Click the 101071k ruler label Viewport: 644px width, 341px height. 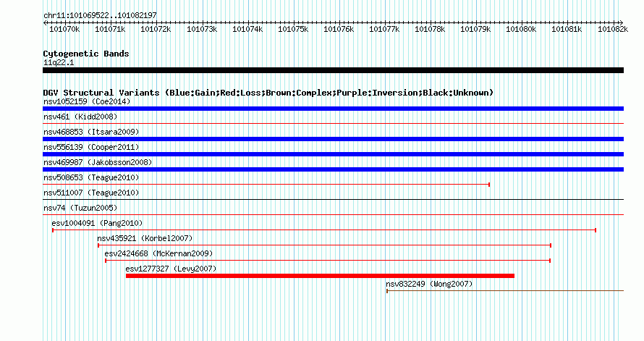110,29
